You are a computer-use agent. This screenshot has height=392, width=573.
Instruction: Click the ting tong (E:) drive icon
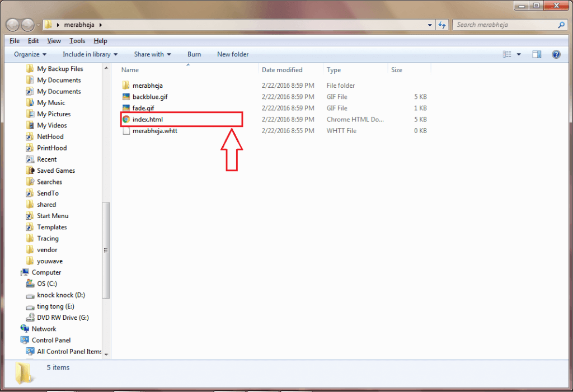[x=30, y=306]
